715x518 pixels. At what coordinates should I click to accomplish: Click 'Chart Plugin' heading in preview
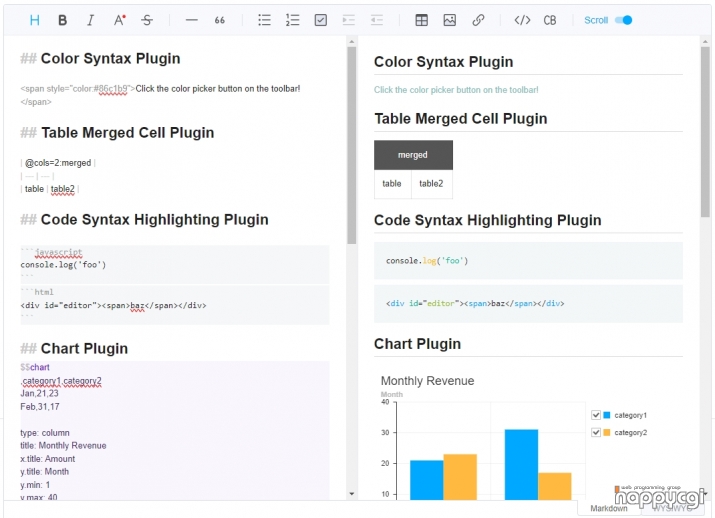point(417,344)
